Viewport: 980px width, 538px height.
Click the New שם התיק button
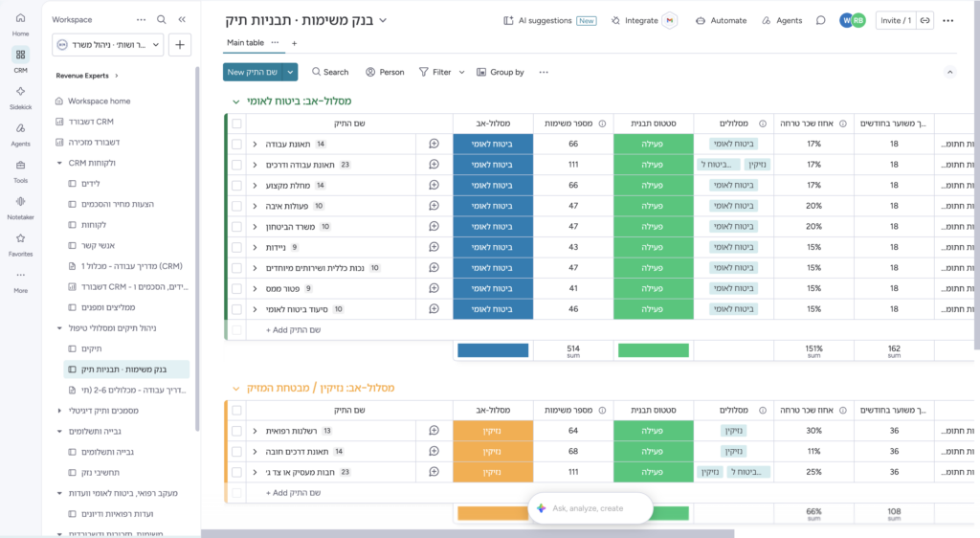coord(253,72)
